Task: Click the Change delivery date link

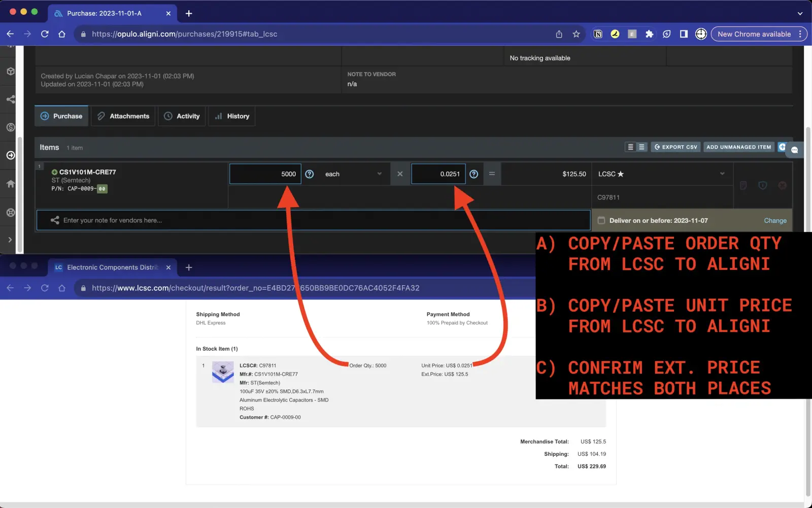Action: [x=775, y=221]
